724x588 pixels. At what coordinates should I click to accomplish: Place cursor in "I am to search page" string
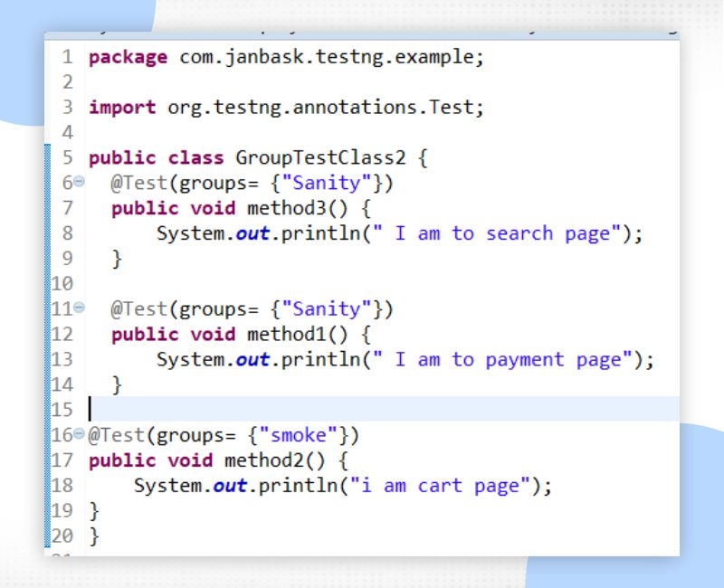[507, 233]
